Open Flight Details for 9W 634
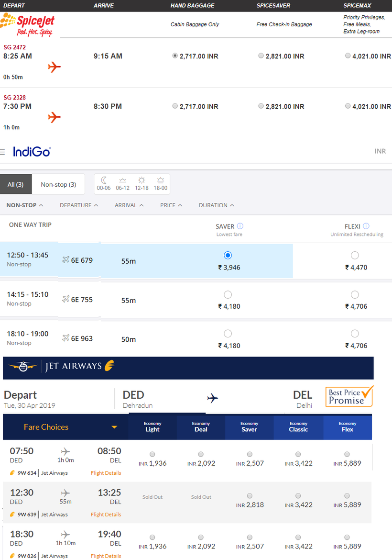392x560 pixels. 106,473
